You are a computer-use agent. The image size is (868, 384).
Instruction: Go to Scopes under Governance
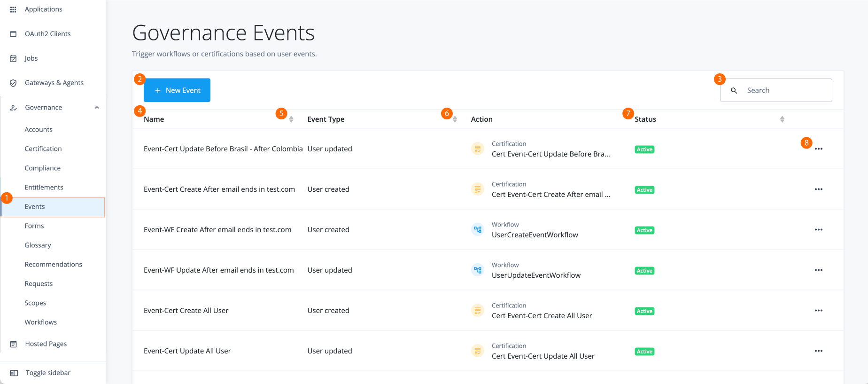pyautogui.click(x=35, y=303)
